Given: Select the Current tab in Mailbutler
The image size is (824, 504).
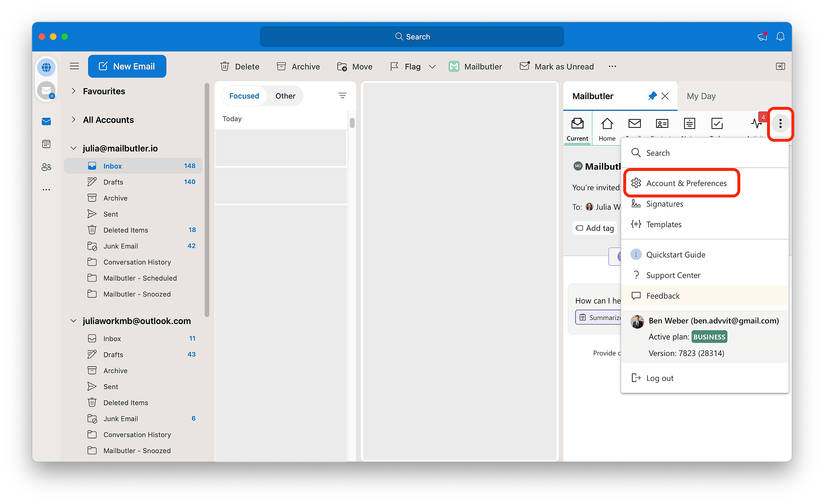Looking at the screenshot, I should 577,129.
